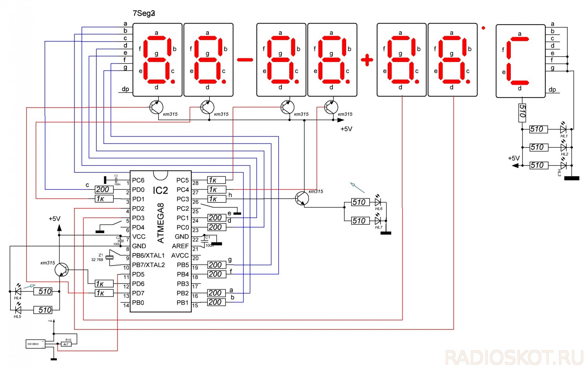The image size is (588, 369).
Task: Select the PC6 pin label
Action: 138,180
